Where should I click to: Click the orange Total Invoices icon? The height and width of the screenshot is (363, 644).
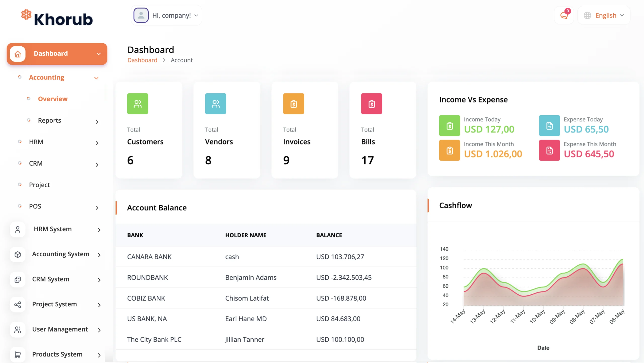(294, 104)
